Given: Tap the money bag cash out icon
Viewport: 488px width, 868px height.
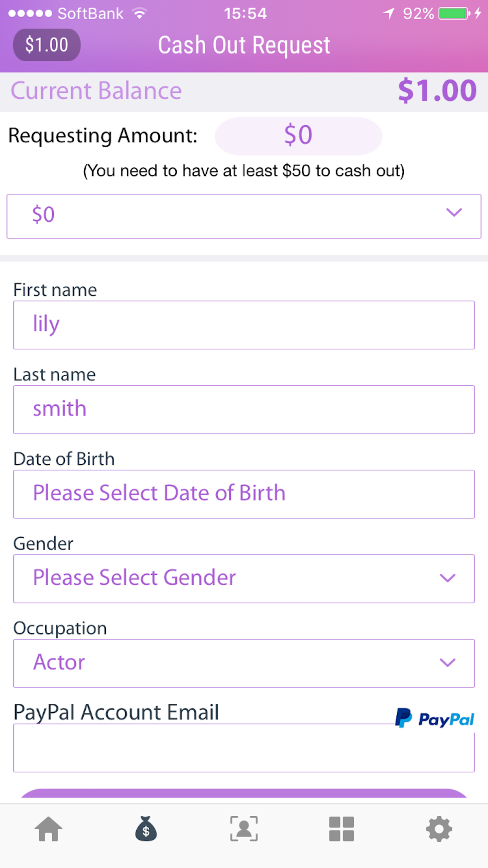Looking at the screenshot, I should (x=146, y=829).
